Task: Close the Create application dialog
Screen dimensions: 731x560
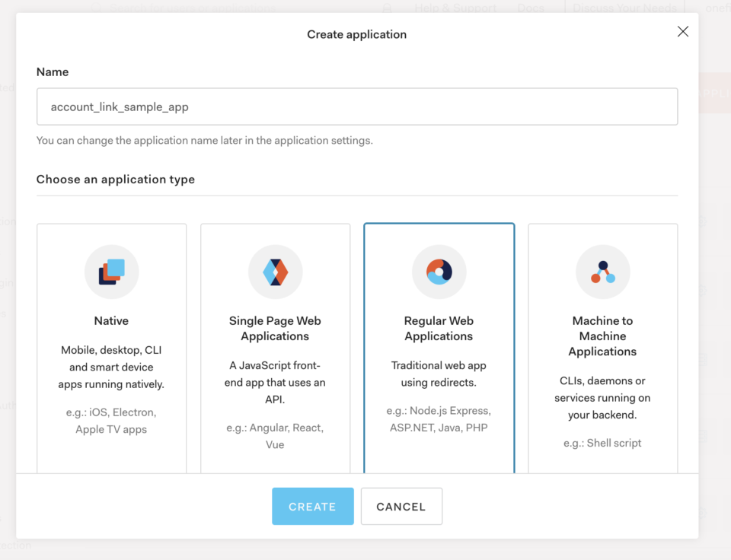Action: point(682,32)
